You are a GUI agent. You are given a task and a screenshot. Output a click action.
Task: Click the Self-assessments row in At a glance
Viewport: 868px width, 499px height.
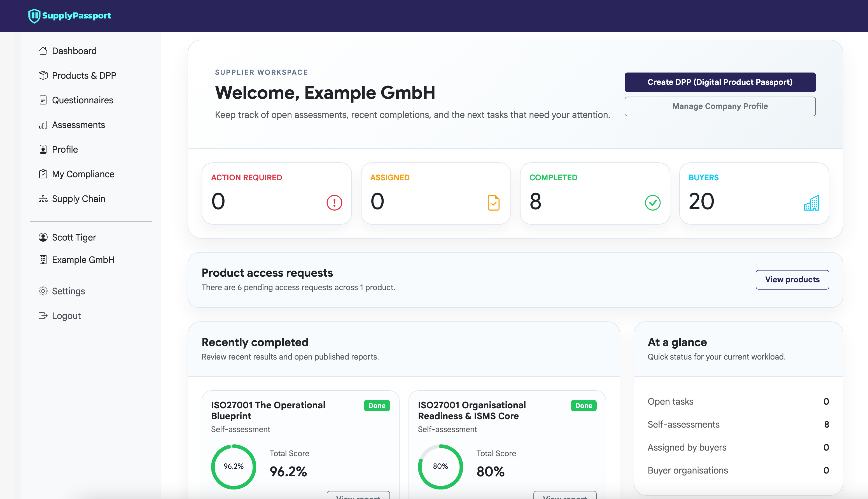738,424
